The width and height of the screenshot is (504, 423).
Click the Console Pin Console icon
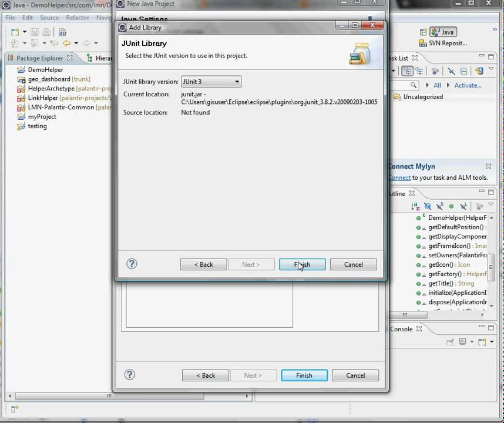tap(450, 342)
